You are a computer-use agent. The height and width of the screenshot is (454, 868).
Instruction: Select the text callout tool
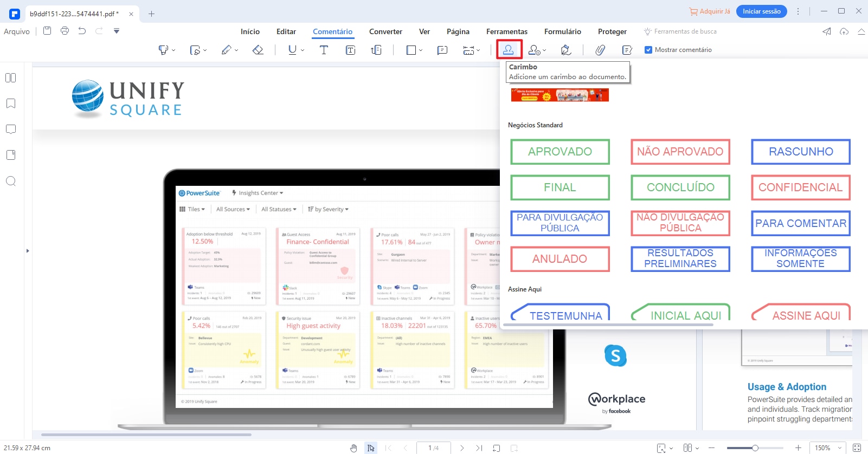pyautogui.click(x=376, y=50)
